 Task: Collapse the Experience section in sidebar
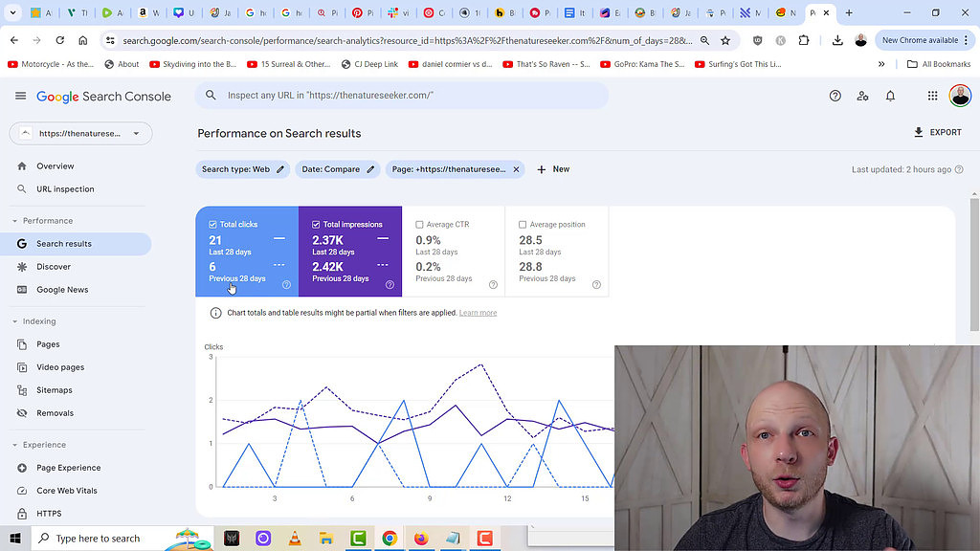[15, 445]
